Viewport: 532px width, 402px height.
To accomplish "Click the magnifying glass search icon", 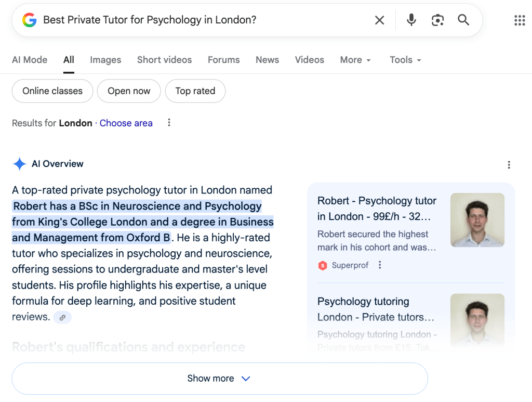I will (463, 20).
